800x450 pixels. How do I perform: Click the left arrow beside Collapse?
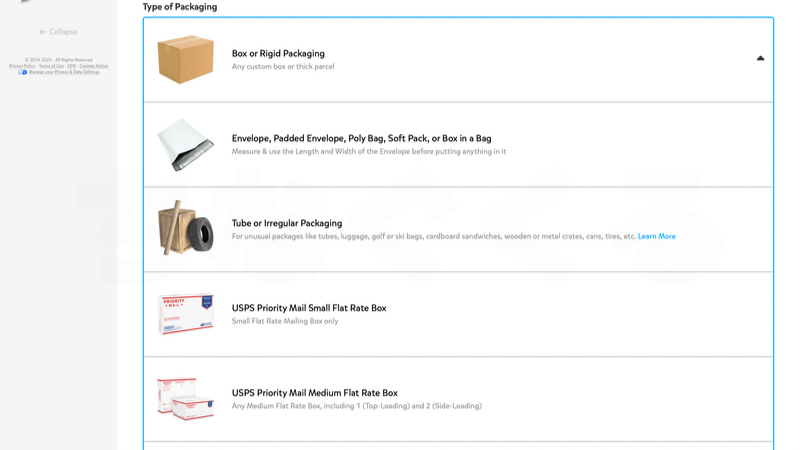coord(43,32)
